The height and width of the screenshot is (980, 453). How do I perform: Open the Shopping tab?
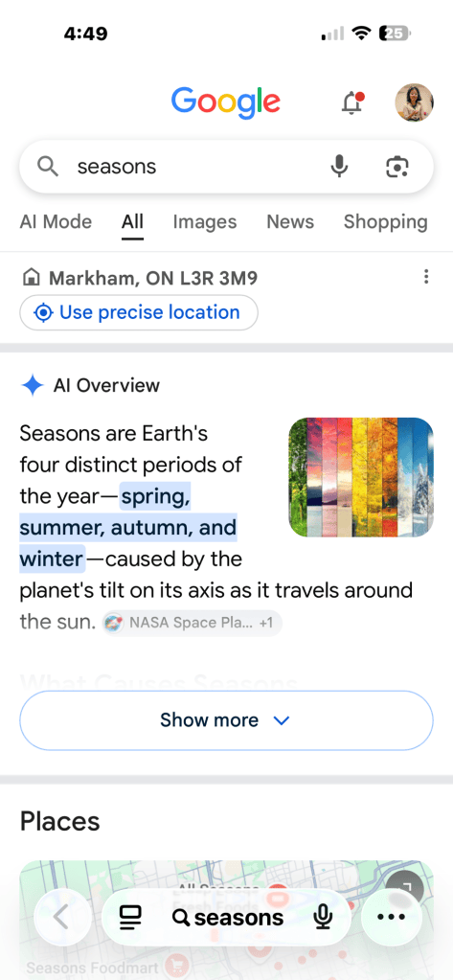pos(386,222)
